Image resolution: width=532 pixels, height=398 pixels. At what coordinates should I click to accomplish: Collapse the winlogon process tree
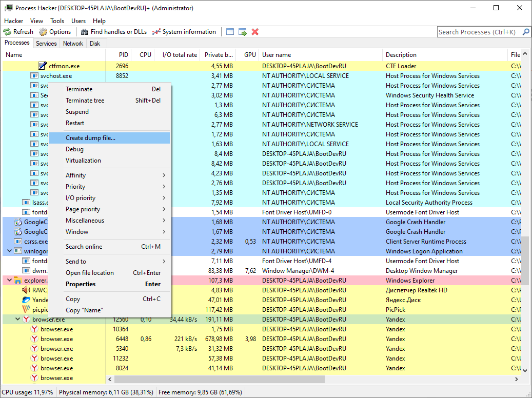(x=10, y=251)
